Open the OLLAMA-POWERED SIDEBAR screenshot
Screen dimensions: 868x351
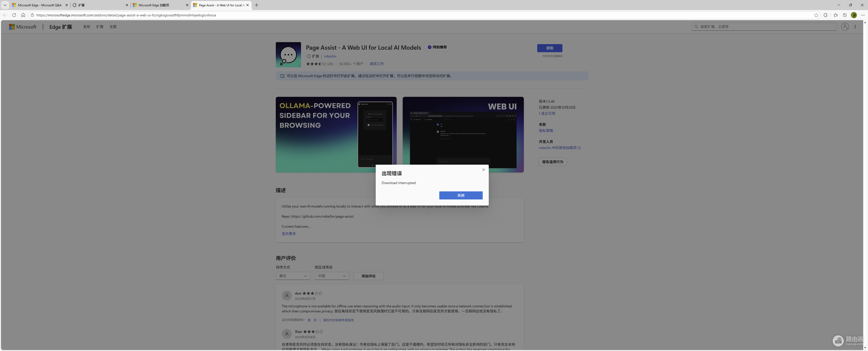[336, 135]
